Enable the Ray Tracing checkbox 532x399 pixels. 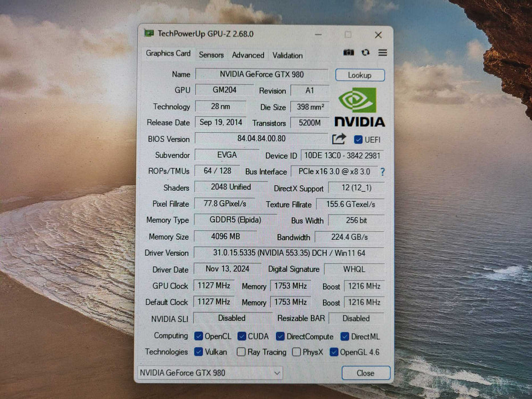[x=241, y=352]
